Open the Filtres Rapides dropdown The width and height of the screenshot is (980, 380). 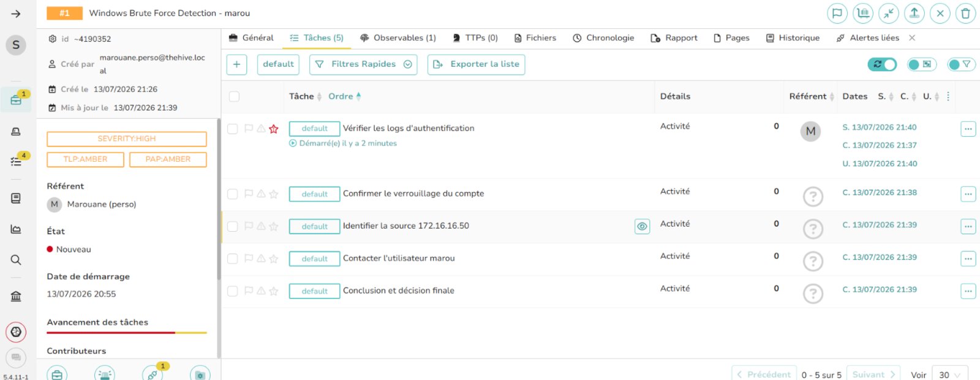[x=363, y=64]
